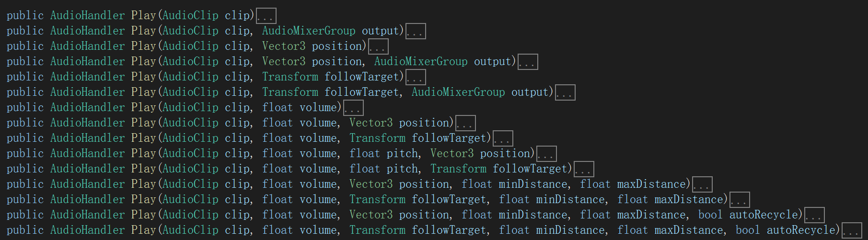Expand body of Play(clip, float volume)
The width and height of the screenshot is (868, 240).
[353, 108]
